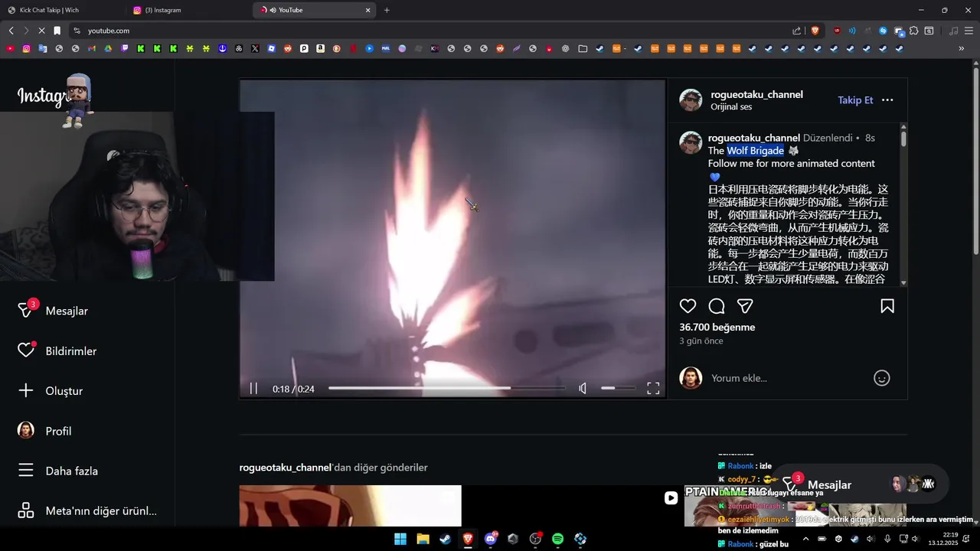Image resolution: width=980 pixels, height=551 pixels.
Task: View the 36.700 beğenme likes list
Action: [x=717, y=327]
